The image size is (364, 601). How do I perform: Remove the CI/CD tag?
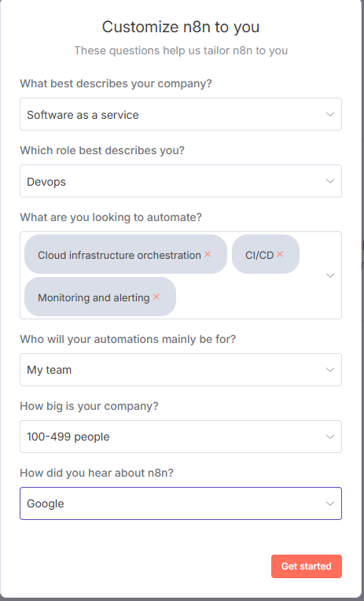click(x=280, y=254)
